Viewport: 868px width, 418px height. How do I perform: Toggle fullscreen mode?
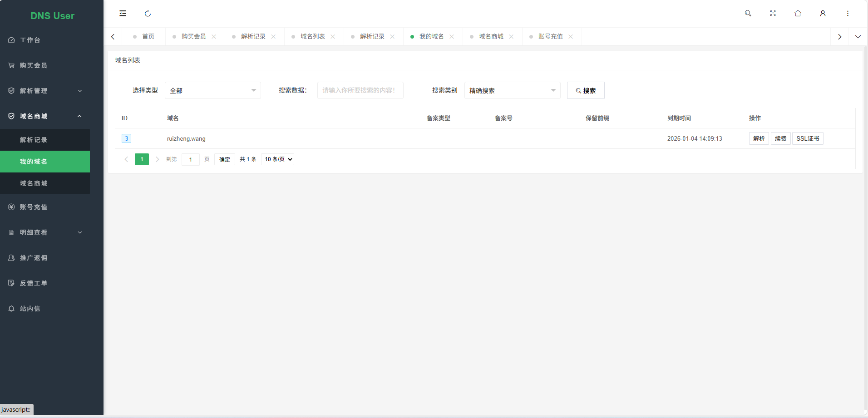click(x=773, y=13)
